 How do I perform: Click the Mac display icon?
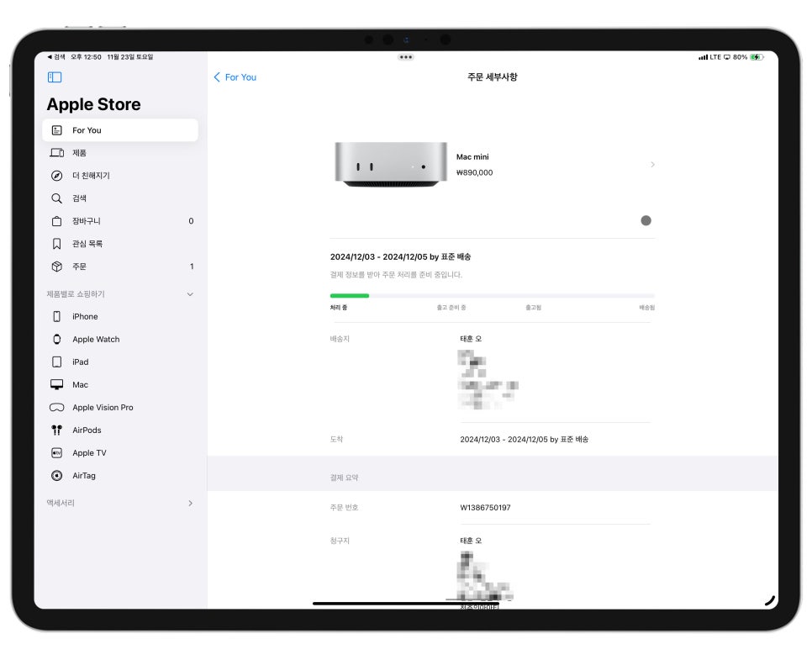tap(57, 384)
